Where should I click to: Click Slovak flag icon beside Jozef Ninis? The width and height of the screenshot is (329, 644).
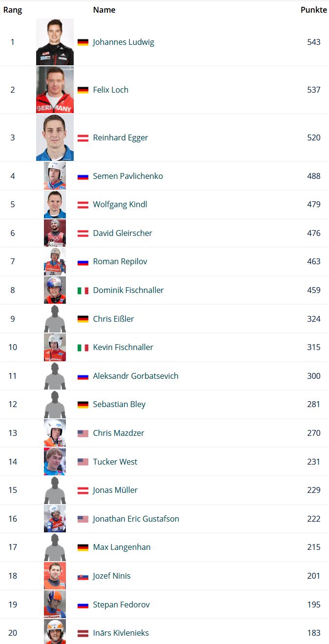pyautogui.click(x=83, y=576)
